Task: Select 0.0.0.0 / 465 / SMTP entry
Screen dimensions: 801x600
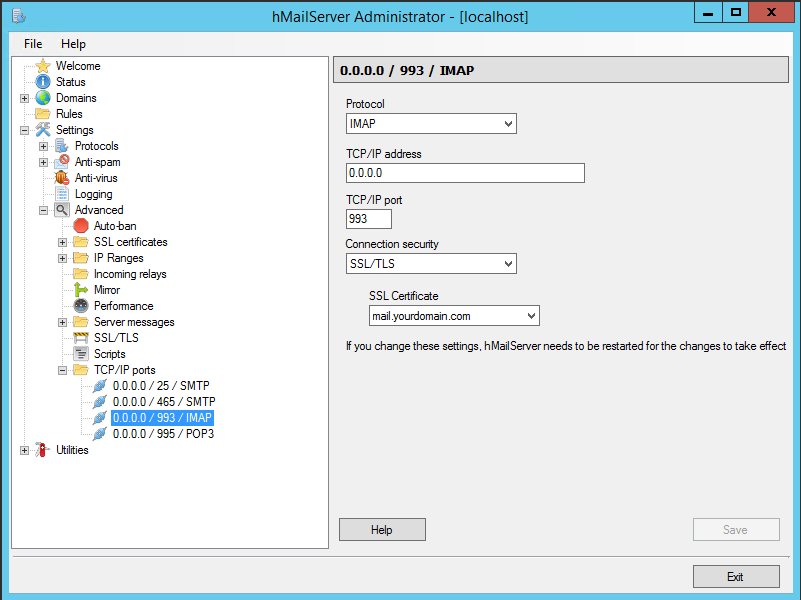Action: pos(164,402)
